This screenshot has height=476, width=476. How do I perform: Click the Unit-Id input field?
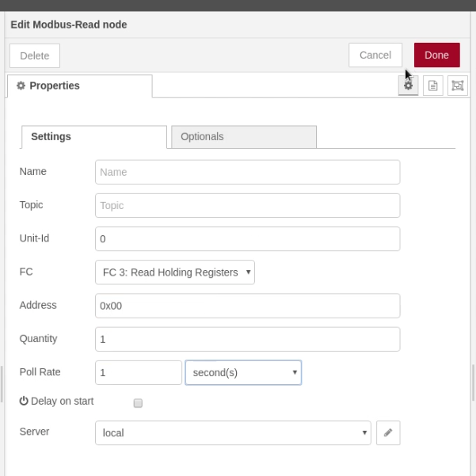coord(247,238)
